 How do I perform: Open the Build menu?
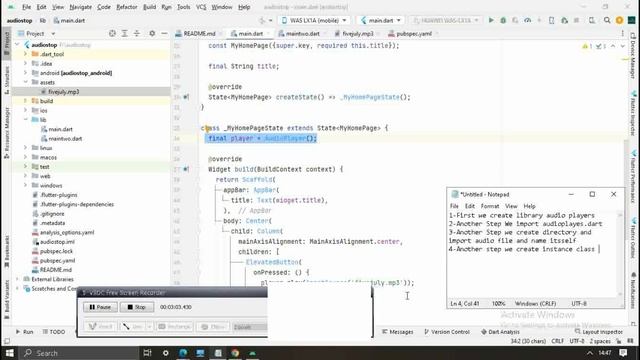coord(149,7)
